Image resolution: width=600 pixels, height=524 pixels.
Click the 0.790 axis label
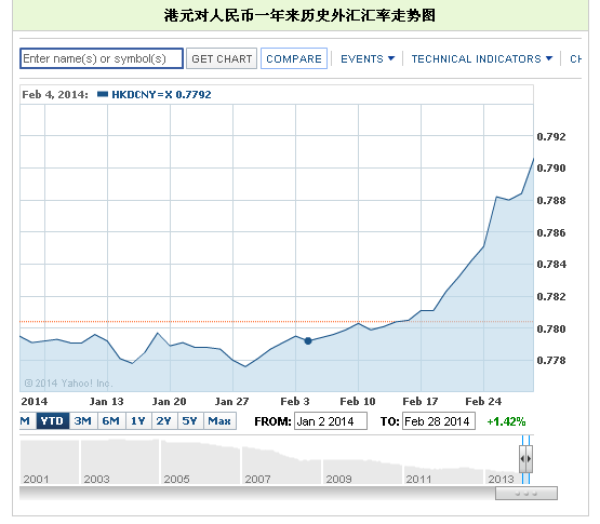[x=551, y=168]
